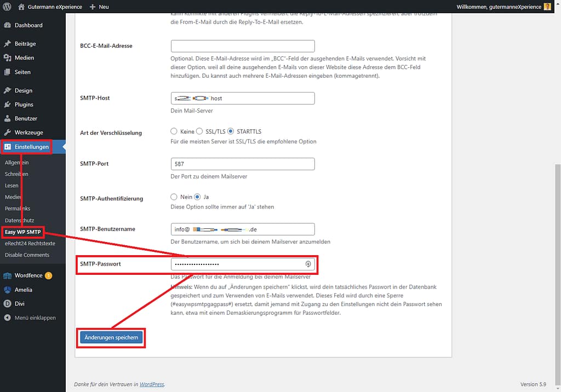Open Wordfence shield icon
This screenshot has height=392, width=561.
tap(7, 276)
